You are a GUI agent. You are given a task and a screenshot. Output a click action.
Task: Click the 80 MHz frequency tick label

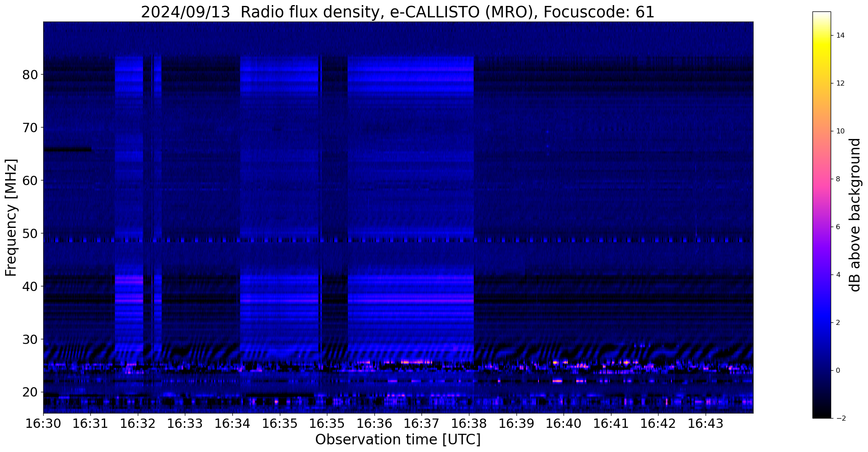(30, 75)
